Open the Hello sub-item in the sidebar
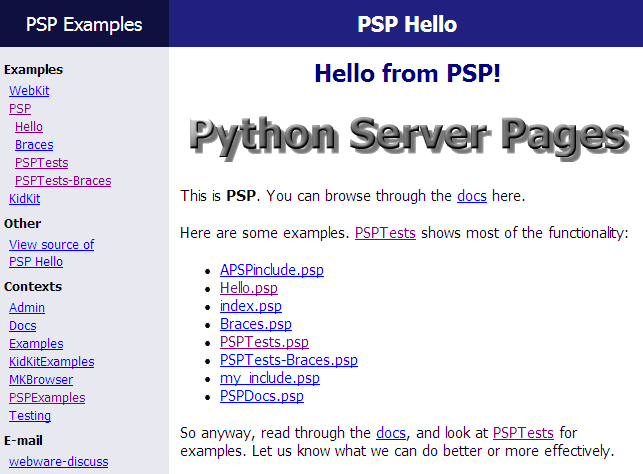 (29, 126)
